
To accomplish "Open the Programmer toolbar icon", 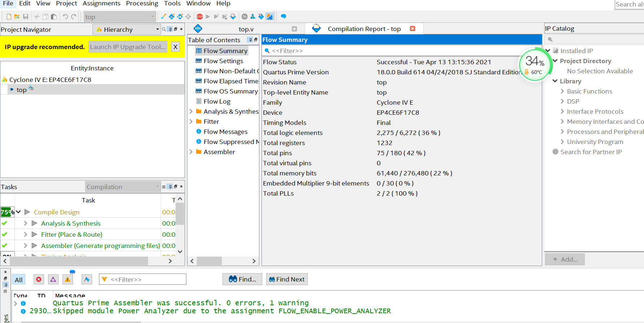I will coord(261,17).
